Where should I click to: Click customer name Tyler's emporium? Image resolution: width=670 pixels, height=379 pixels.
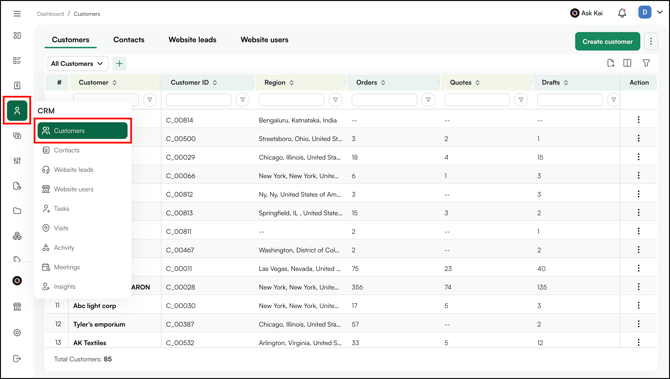point(99,324)
